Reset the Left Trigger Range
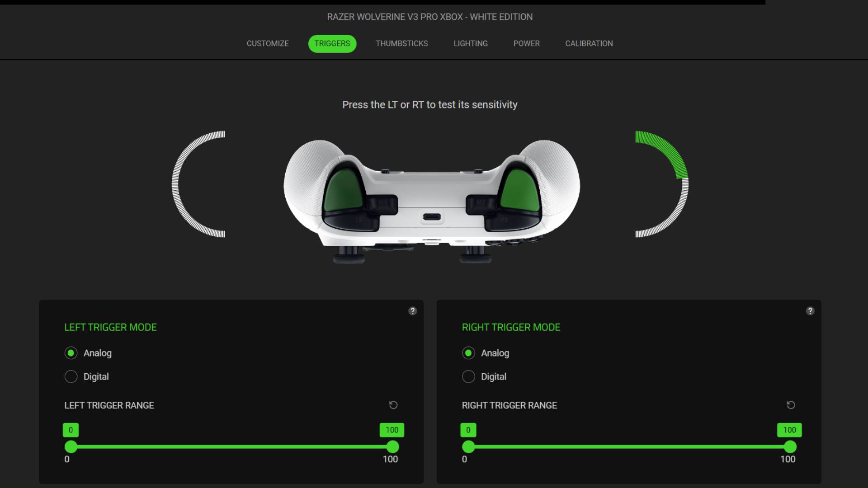 click(x=393, y=405)
